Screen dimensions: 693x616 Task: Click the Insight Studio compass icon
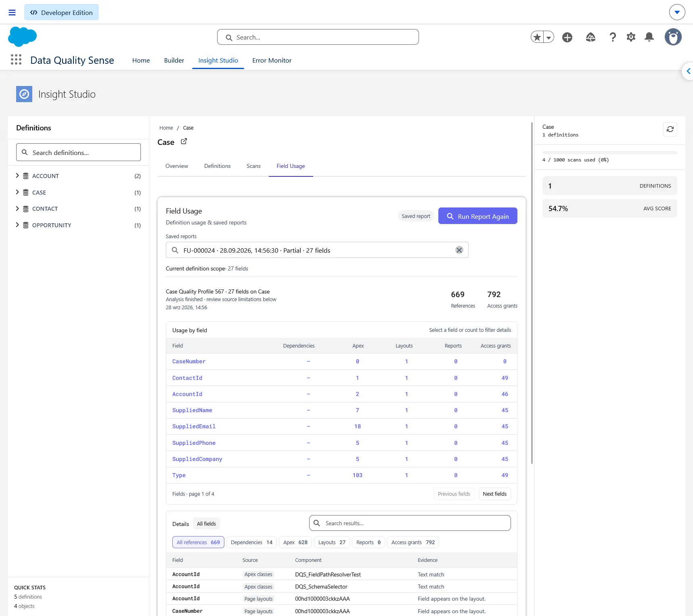[24, 94]
